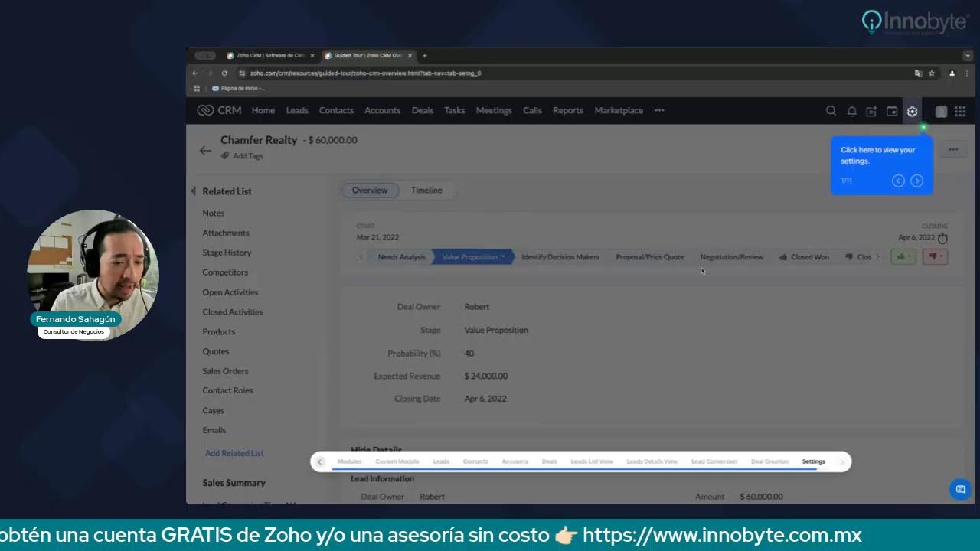Click the Zoho CRM logo
The height and width of the screenshot is (551, 980).
coord(219,110)
